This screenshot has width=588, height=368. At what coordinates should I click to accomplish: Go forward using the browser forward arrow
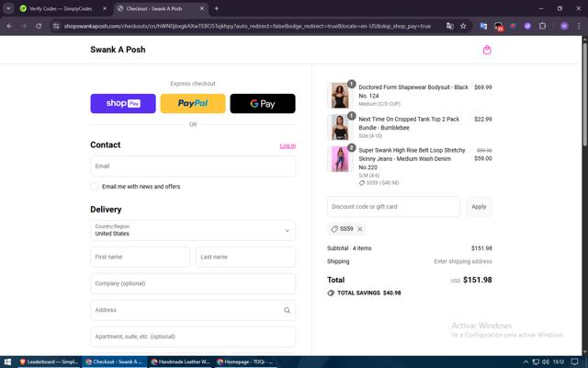(24, 26)
